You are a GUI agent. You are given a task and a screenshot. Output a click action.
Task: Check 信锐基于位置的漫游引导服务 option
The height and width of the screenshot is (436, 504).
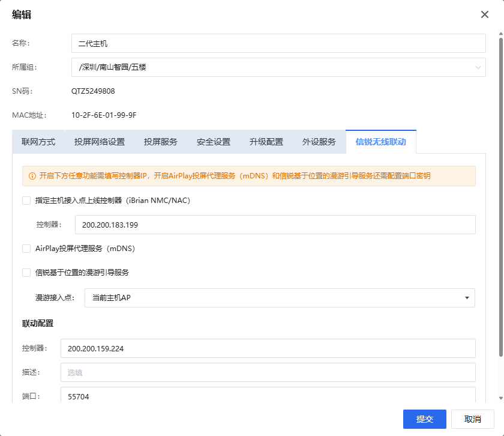pyautogui.click(x=26, y=272)
